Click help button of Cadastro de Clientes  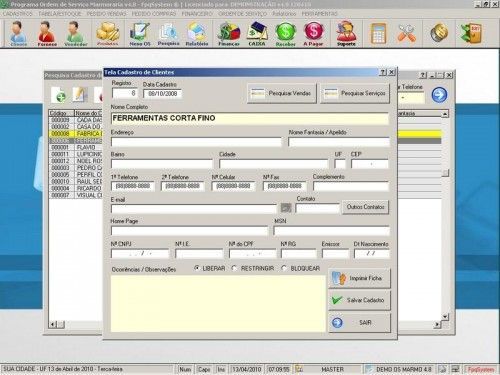[x=383, y=72]
